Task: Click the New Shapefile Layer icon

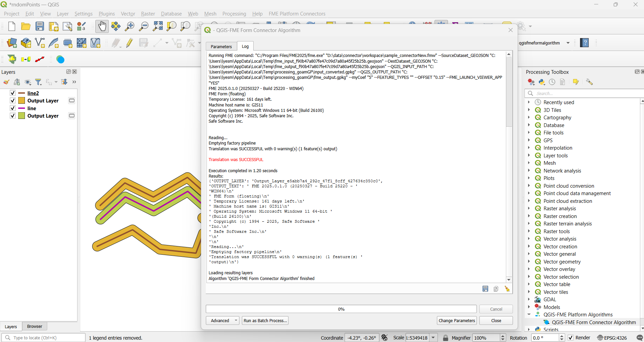Action: point(40,43)
